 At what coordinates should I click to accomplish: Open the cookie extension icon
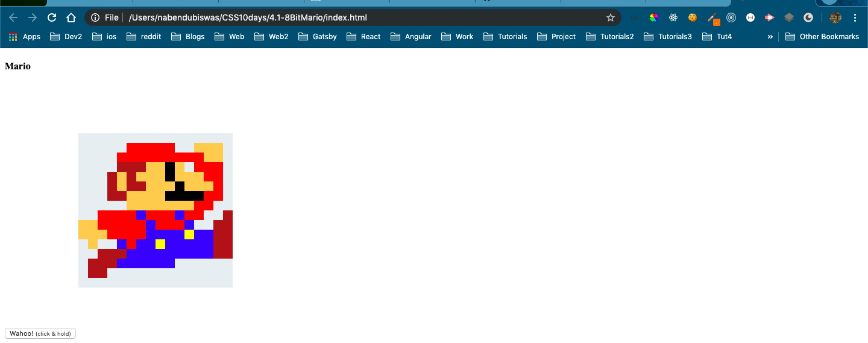[x=693, y=17]
